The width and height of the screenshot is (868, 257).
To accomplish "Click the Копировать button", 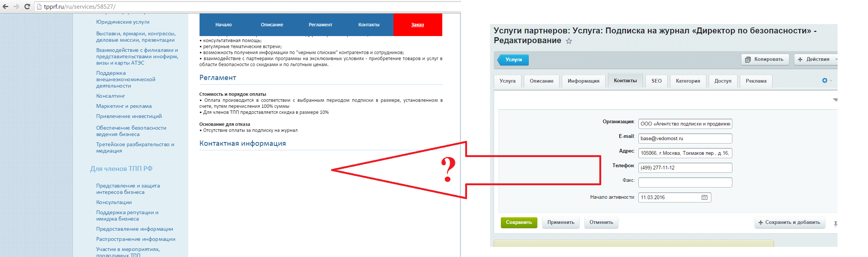I will point(765,59).
